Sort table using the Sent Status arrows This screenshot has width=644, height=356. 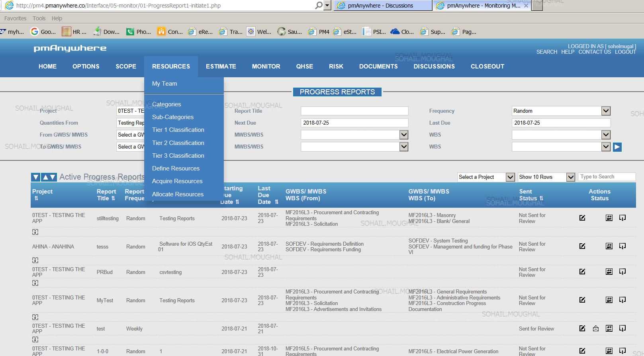coord(541,198)
